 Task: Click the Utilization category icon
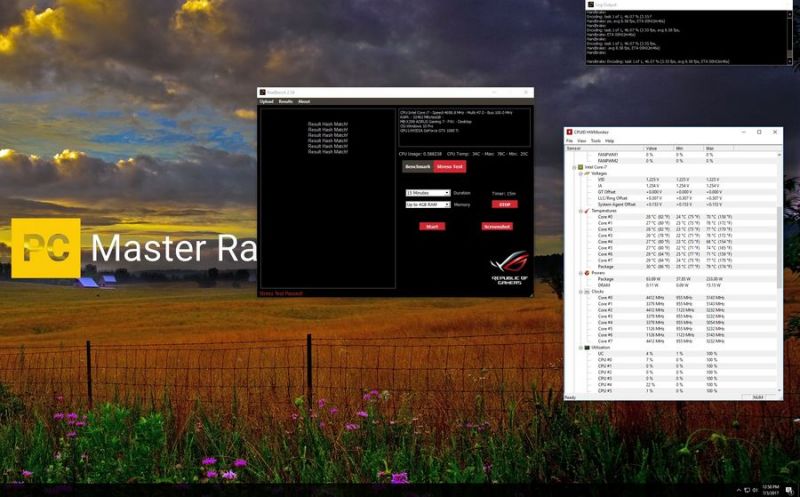(x=587, y=347)
